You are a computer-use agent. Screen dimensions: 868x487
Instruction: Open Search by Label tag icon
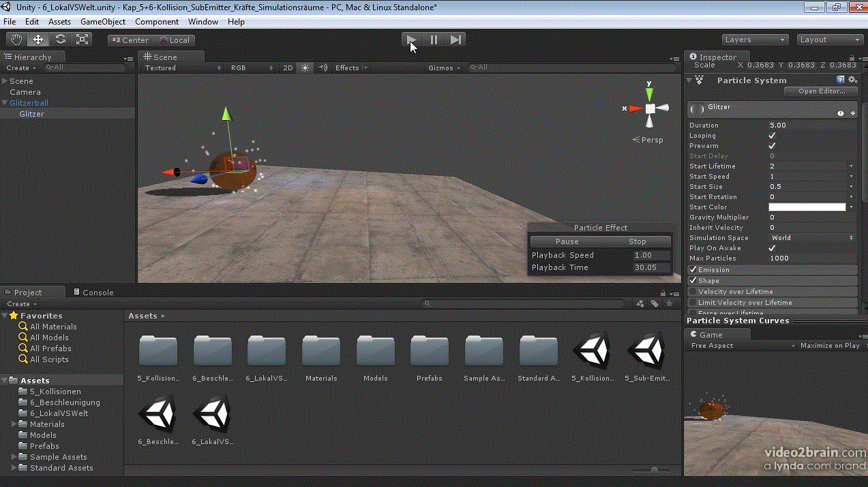tap(655, 304)
